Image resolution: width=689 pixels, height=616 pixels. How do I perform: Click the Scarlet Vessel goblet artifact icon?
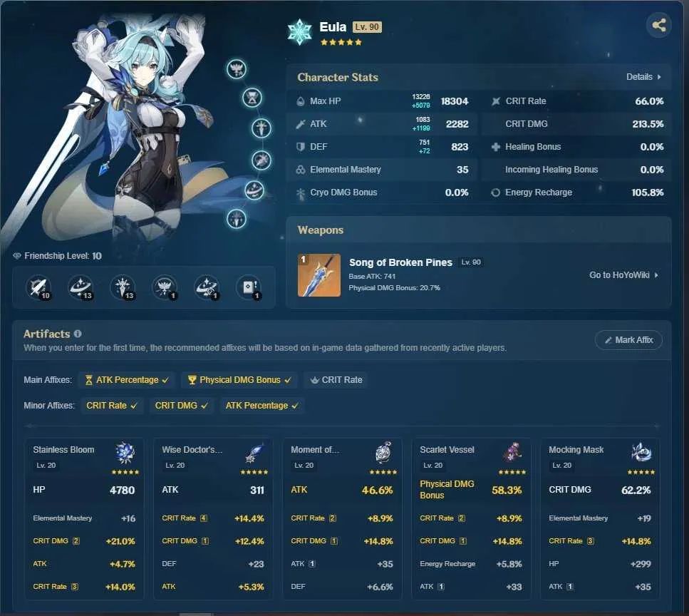point(512,453)
